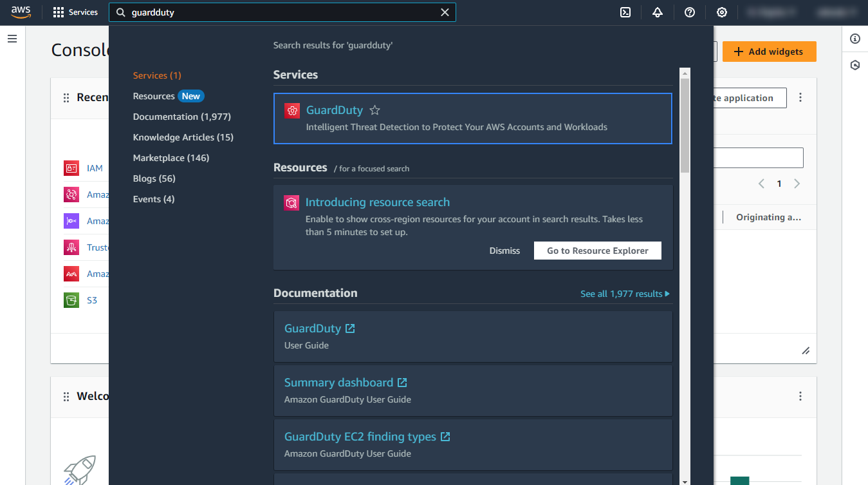Open the widget three-dot options menu
The image size is (868, 485).
[800, 98]
